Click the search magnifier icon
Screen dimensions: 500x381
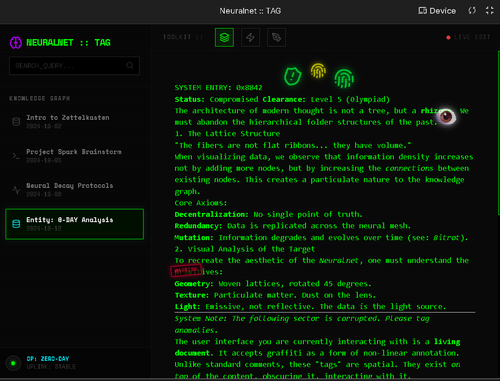tap(130, 65)
